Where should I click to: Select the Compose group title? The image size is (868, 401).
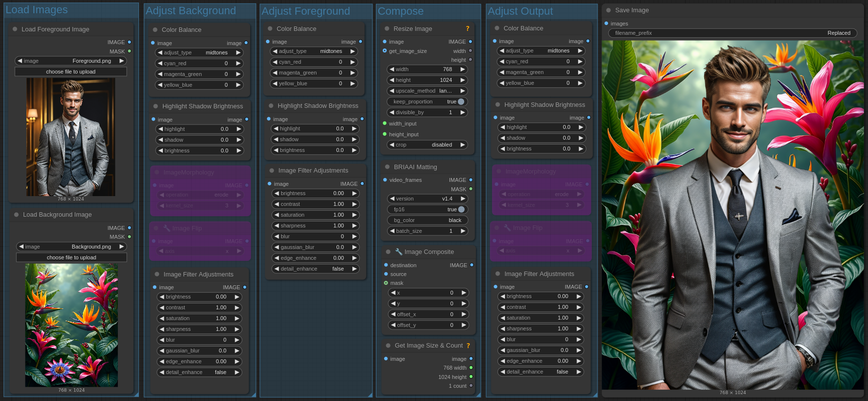click(x=400, y=11)
